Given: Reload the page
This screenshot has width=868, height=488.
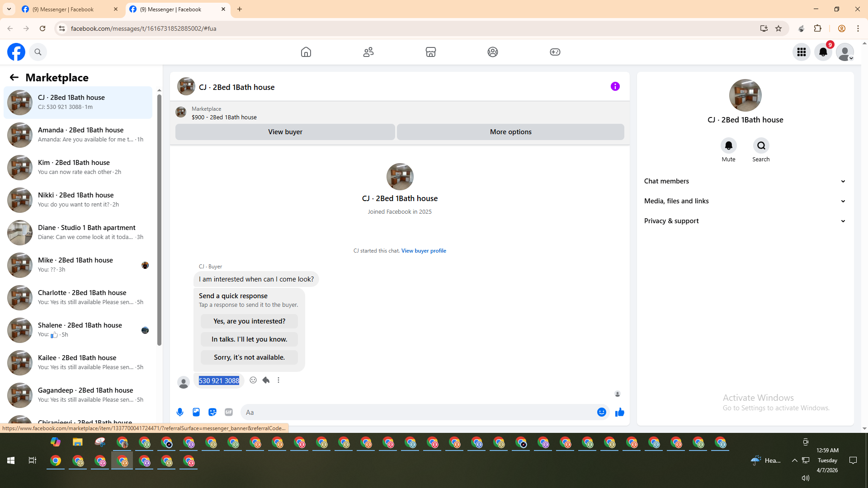Looking at the screenshot, I should click(42, 28).
